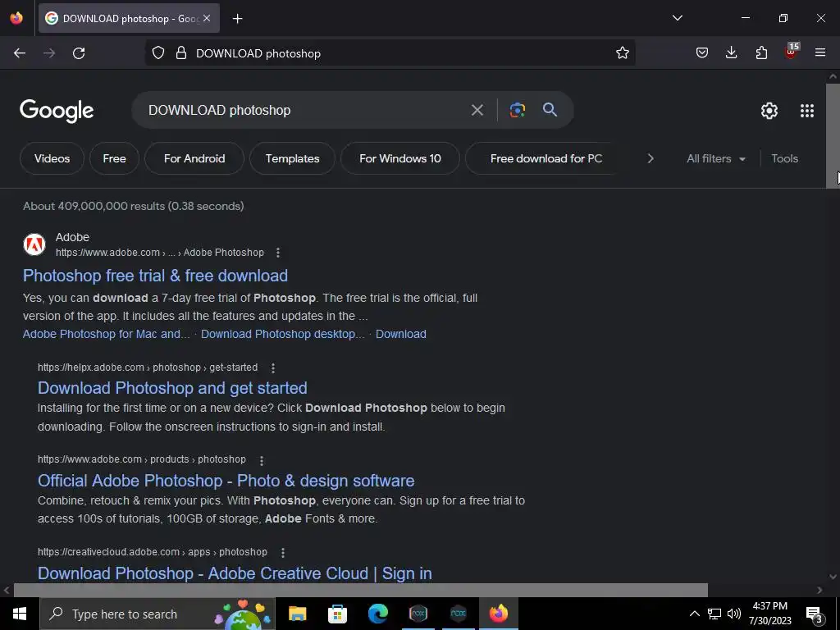Reload the page with the refresh icon
The width and height of the screenshot is (840, 630).
coord(79,53)
